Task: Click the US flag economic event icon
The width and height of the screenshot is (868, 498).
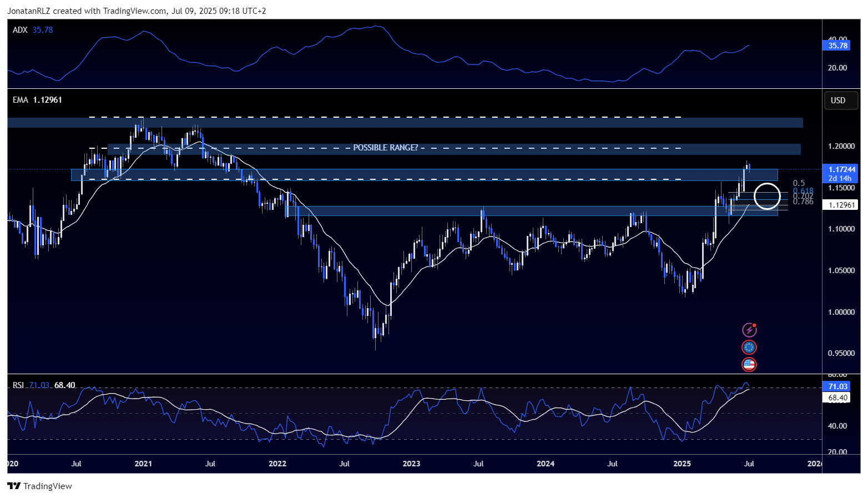Action: (x=749, y=365)
